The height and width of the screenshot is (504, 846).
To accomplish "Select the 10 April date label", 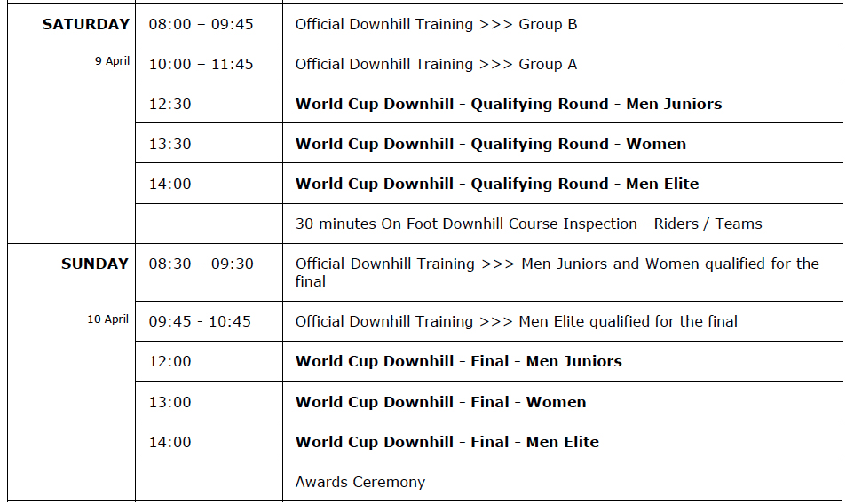I will pyautogui.click(x=108, y=319).
